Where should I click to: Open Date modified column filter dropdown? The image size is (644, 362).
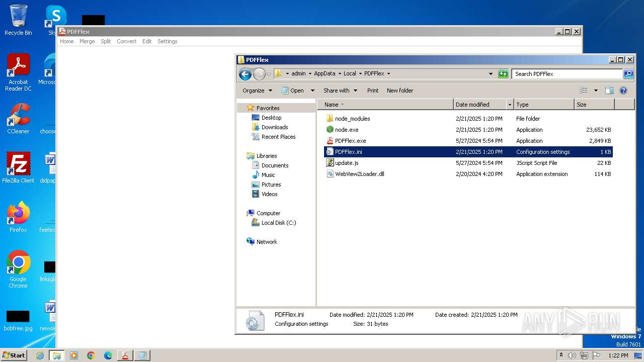tap(510, 105)
